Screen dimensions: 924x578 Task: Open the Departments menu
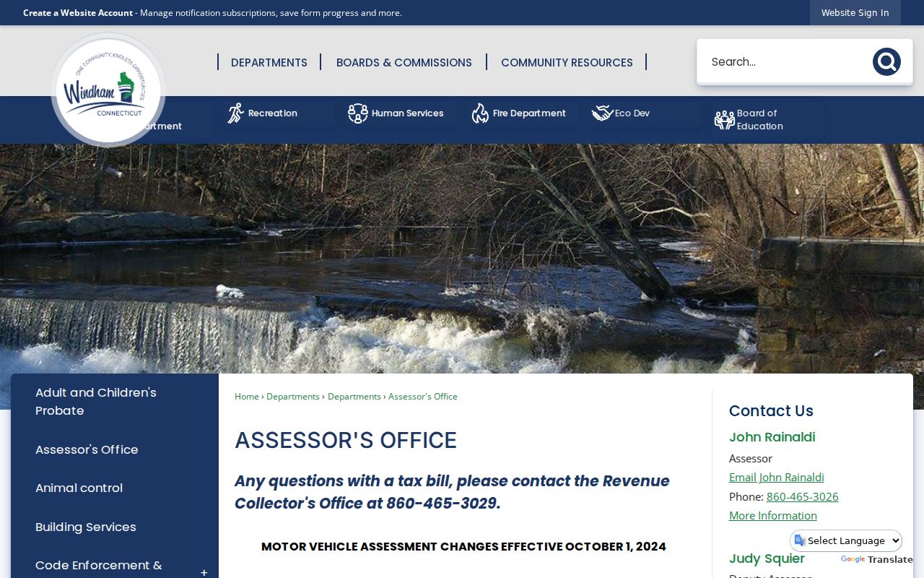pos(269,63)
